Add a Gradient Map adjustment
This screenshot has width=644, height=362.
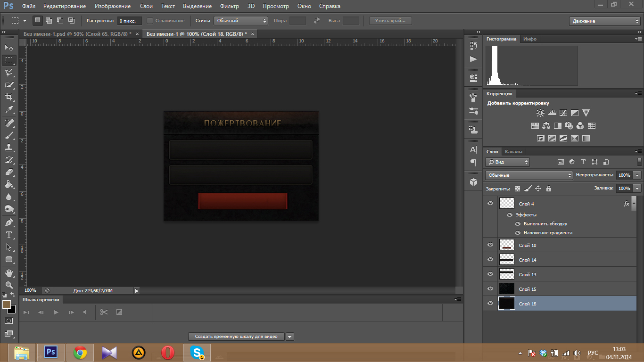point(586,139)
